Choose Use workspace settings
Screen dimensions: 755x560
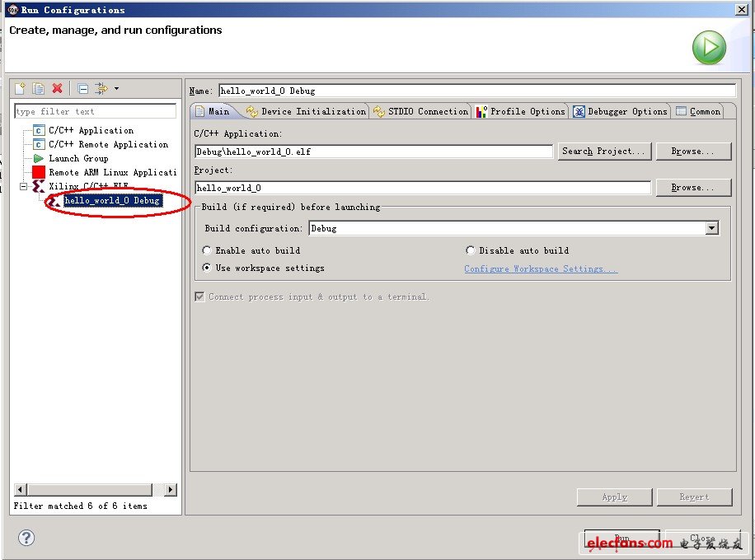tap(206, 267)
